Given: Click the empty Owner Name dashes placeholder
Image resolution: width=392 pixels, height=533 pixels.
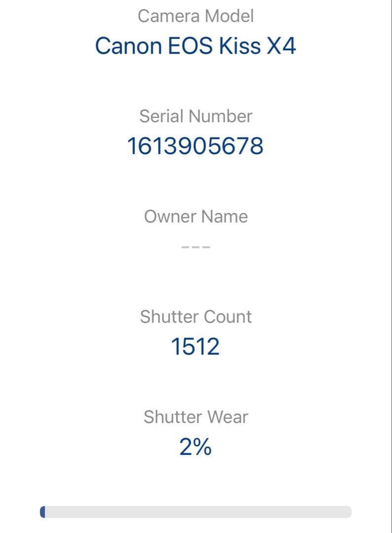Looking at the screenshot, I should (196, 247).
